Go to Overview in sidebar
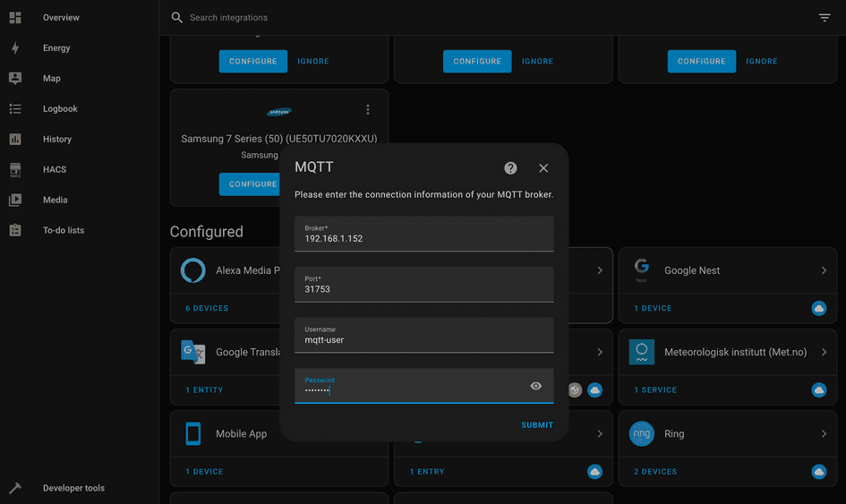This screenshot has width=846, height=504. click(x=61, y=18)
